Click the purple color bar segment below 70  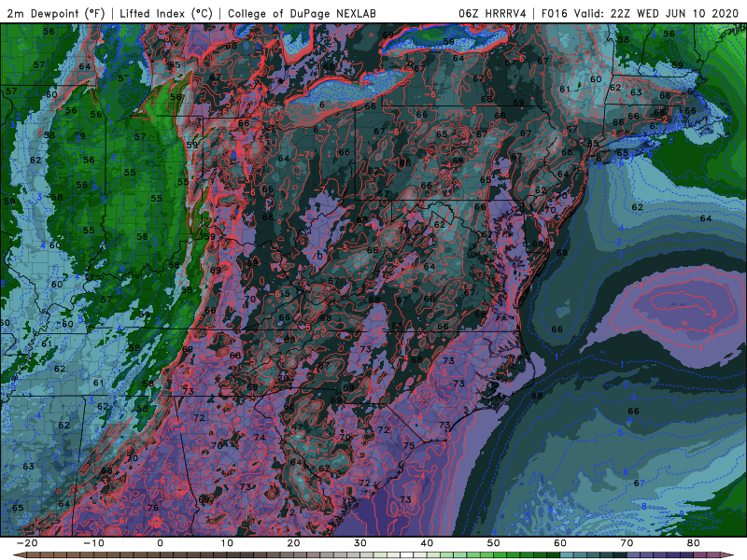point(634,555)
